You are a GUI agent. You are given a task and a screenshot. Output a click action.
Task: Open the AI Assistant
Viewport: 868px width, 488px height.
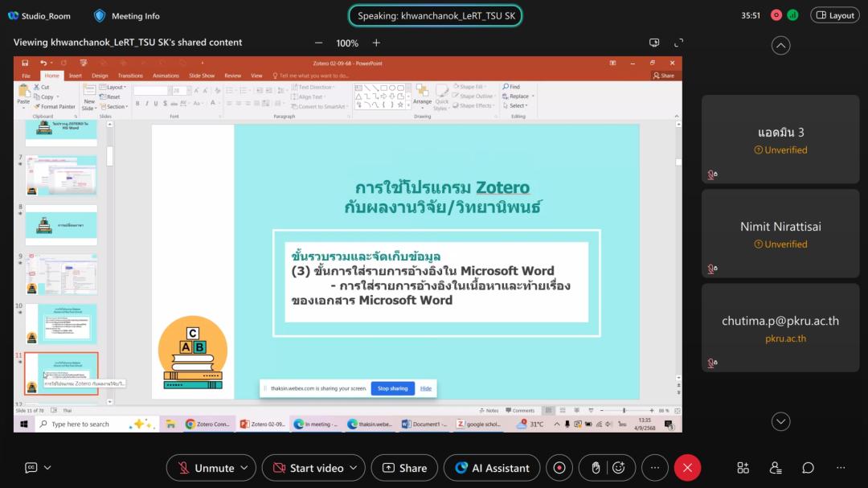point(492,468)
